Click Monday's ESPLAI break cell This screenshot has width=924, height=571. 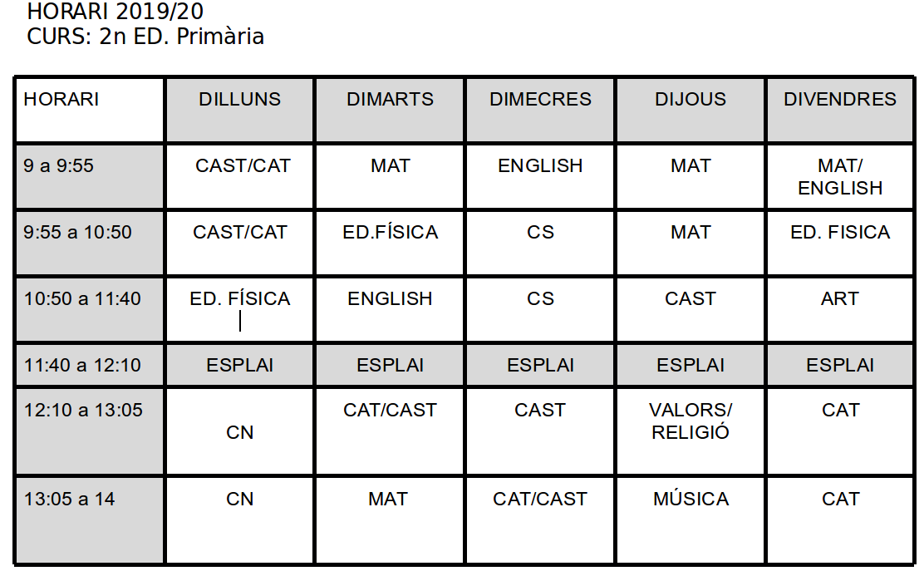click(239, 366)
